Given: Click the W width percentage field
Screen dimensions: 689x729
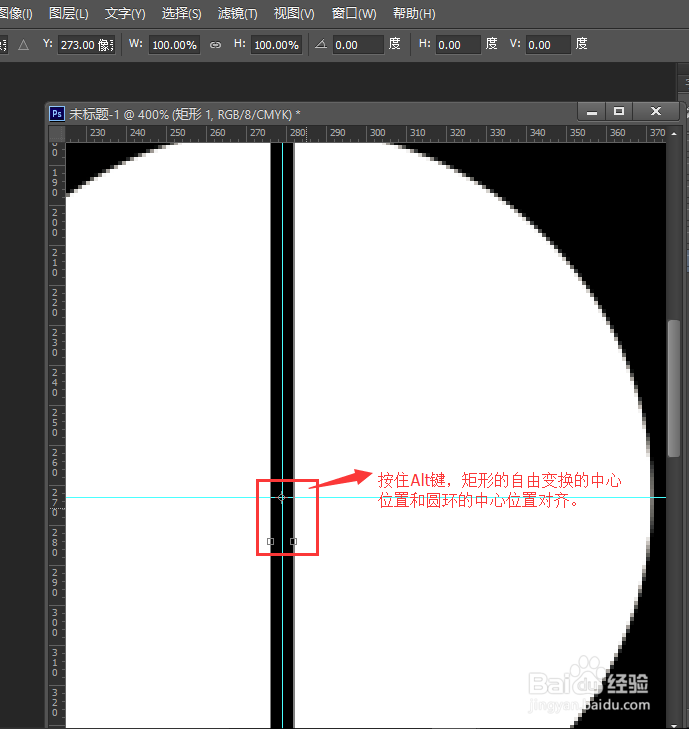Looking at the screenshot, I should (x=174, y=45).
